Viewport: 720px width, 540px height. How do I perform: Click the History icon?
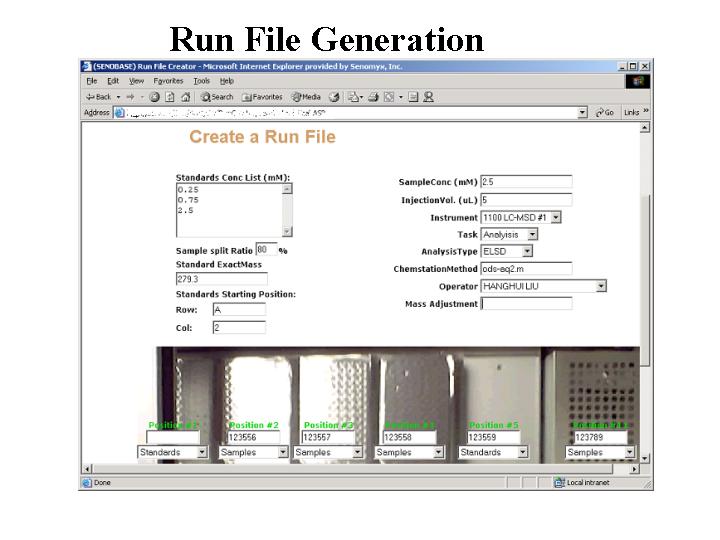tap(334, 97)
